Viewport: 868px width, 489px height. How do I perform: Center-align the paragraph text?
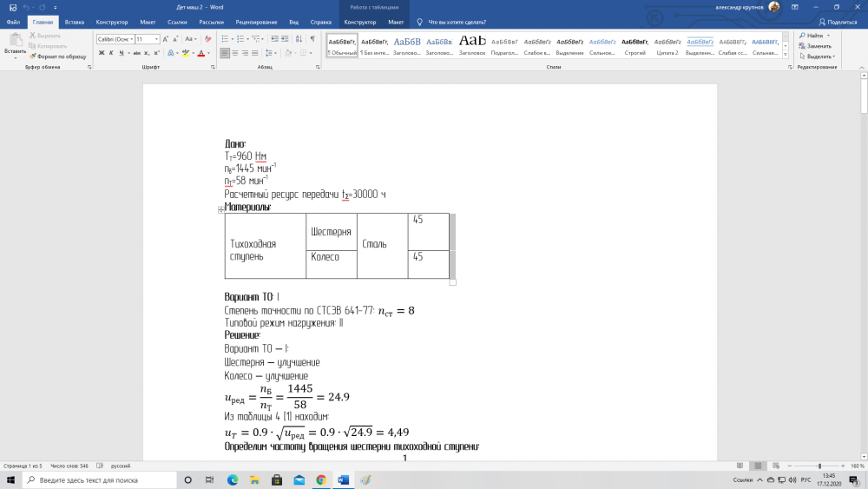[x=234, y=53]
